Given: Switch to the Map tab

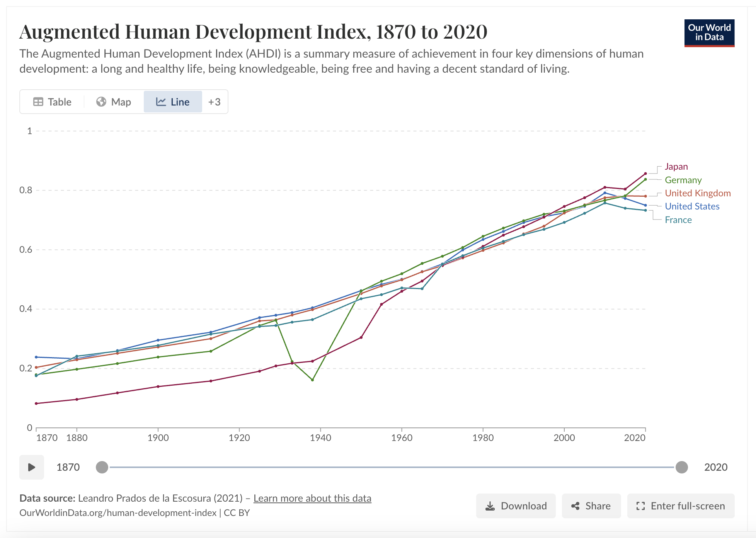Looking at the screenshot, I should click(x=114, y=102).
